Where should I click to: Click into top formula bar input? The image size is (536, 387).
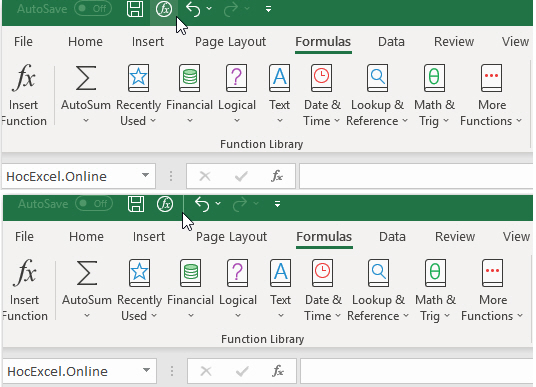click(x=416, y=176)
